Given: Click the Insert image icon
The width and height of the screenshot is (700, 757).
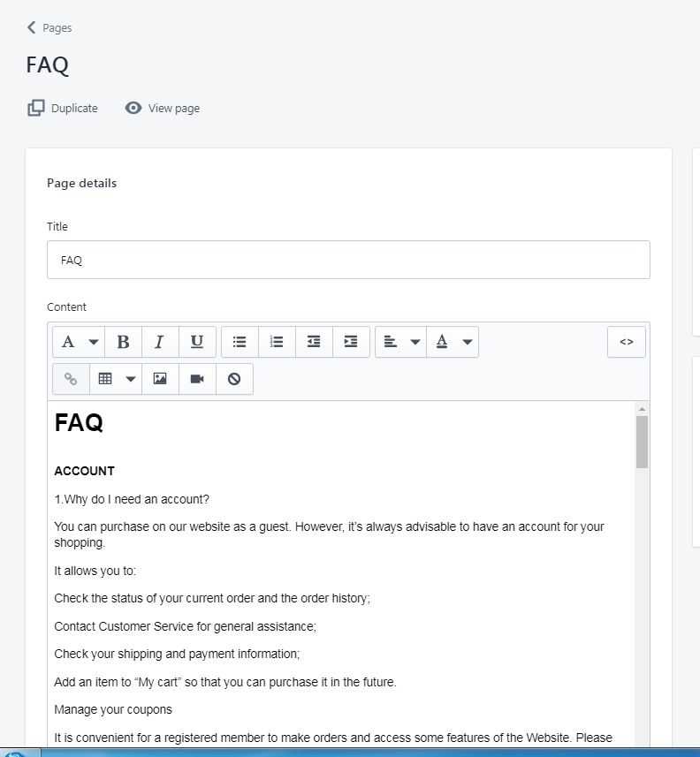Looking at the screenshot, I should click(x=160, y=379).
